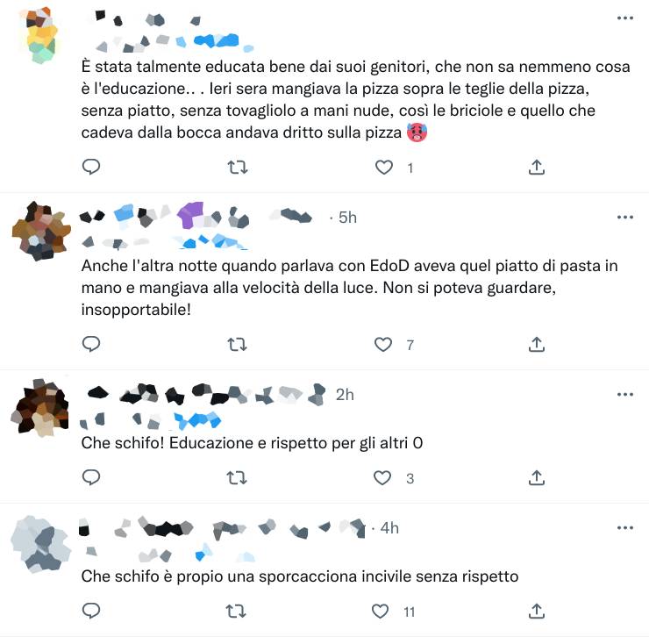This screenshot has width=649, height=644.
Task: Open the profile avatar of the 4h tweet author
Action: click(x=40, y=544)
